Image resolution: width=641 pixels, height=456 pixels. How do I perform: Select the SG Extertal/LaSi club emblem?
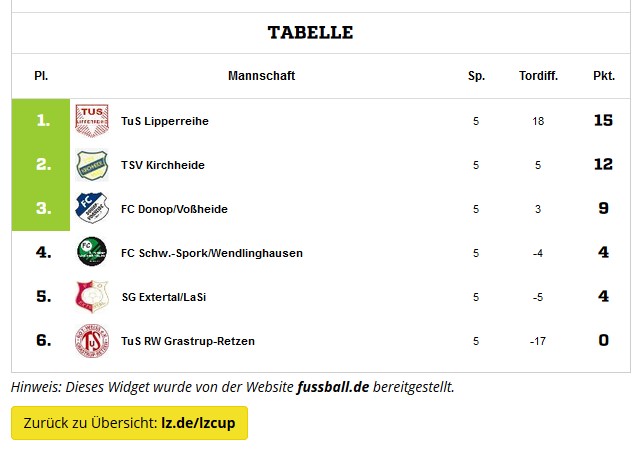(92, 297)
